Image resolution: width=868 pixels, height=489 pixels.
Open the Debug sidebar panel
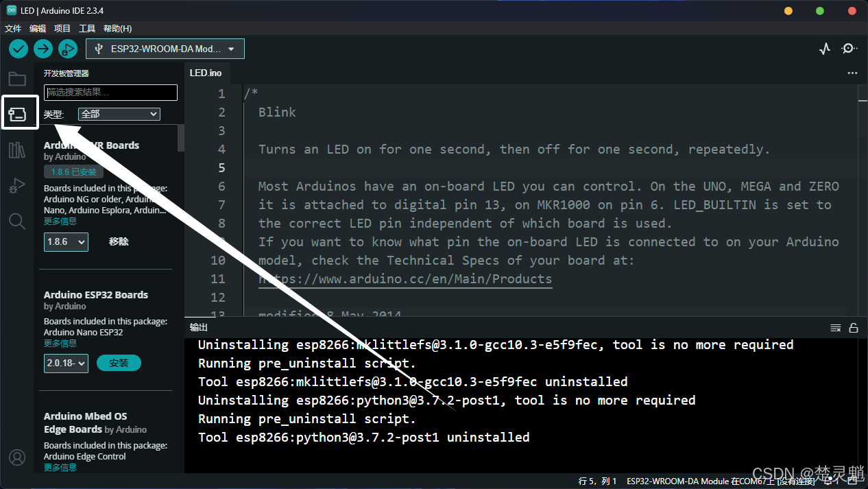[x=17, y=186]
